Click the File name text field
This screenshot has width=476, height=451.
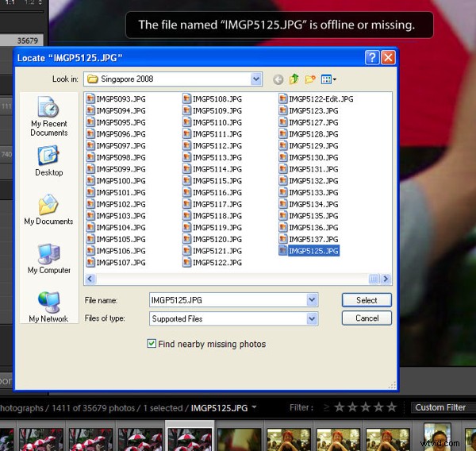click(226, 300)
